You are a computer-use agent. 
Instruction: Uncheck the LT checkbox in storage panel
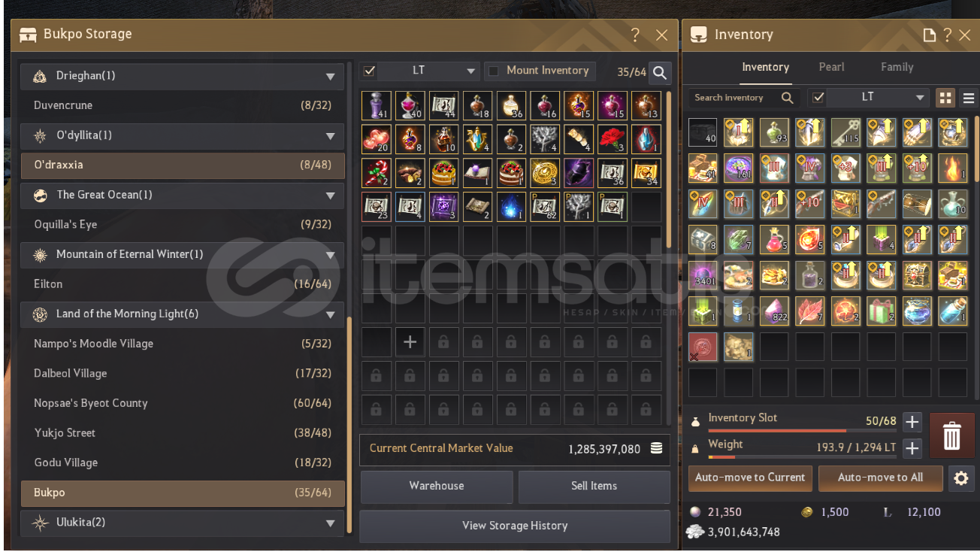click(x=369, y=71)
